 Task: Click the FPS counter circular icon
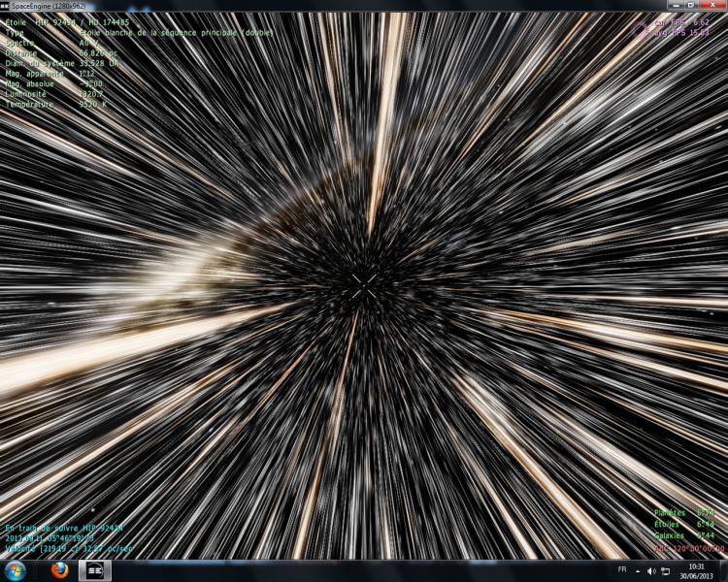tap(642, 29)
